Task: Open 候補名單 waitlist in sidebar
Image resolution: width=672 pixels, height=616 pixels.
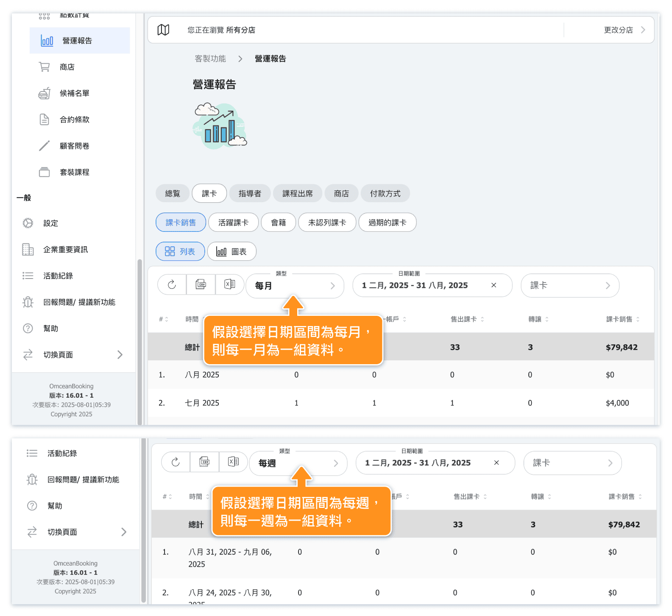Action: tap(74, 93)
